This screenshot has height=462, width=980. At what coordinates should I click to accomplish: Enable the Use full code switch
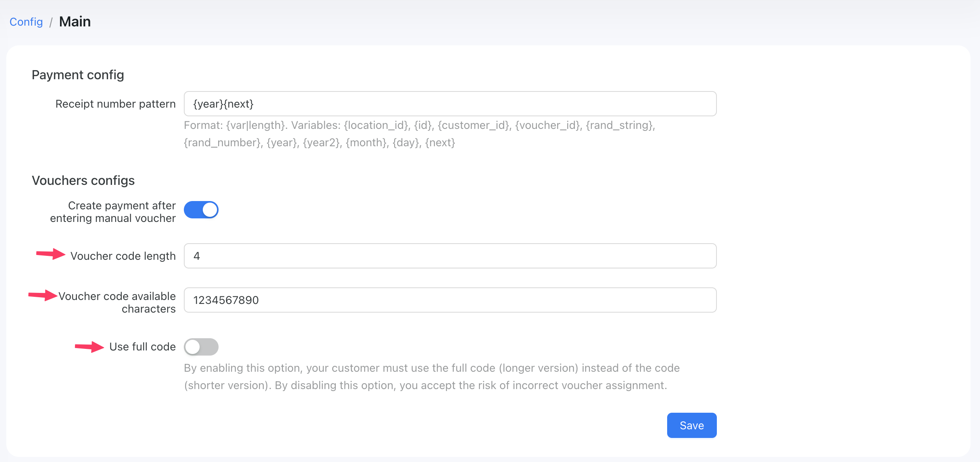pyautogui.click(x=201, y=347)
